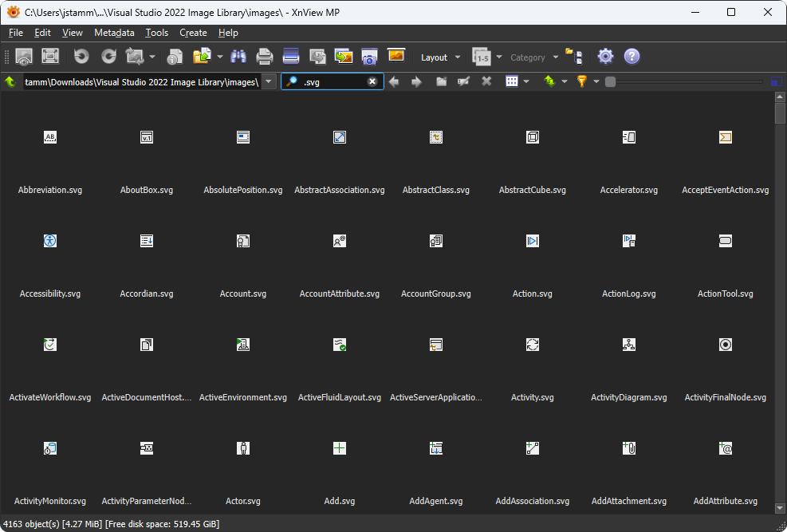
Task: Open the Capture screenshot camera tool
Action: click(368, 57)
